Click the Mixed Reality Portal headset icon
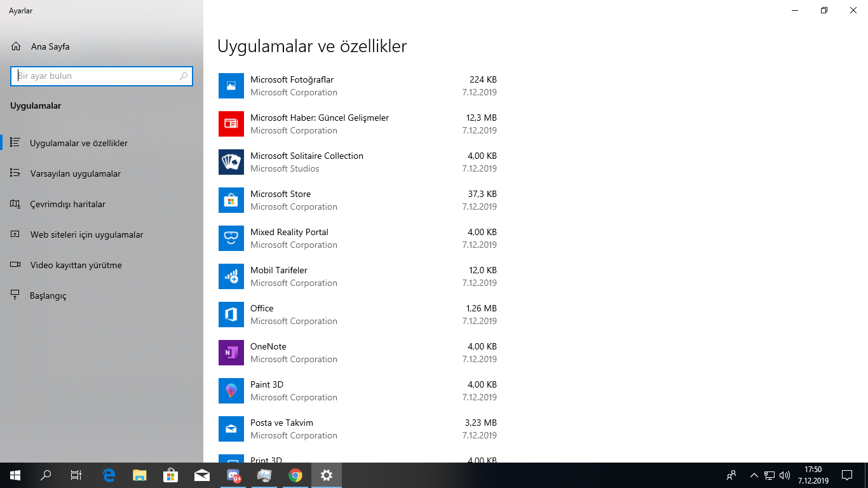The image size is (868, 488). click(x=231, y=238)
